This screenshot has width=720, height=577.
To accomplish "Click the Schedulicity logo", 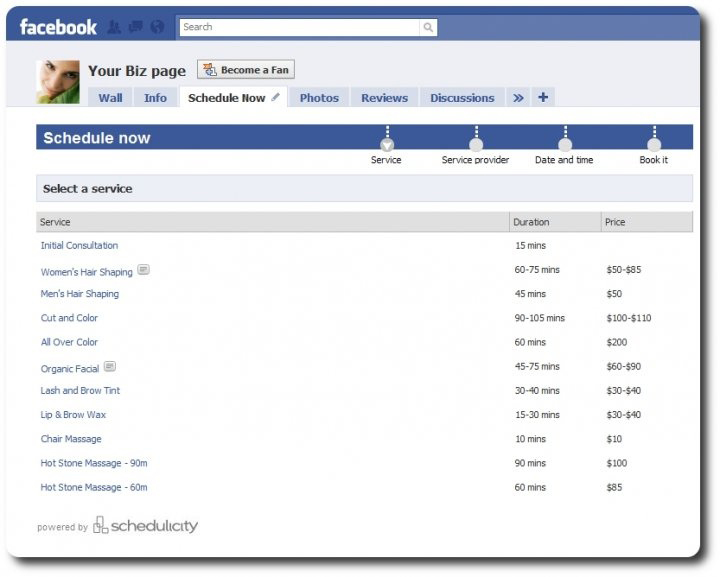I will [146, 525].
